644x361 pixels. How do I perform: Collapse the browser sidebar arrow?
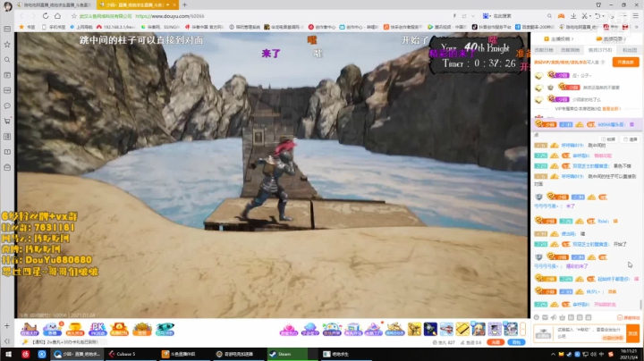[x=7, y=341]
